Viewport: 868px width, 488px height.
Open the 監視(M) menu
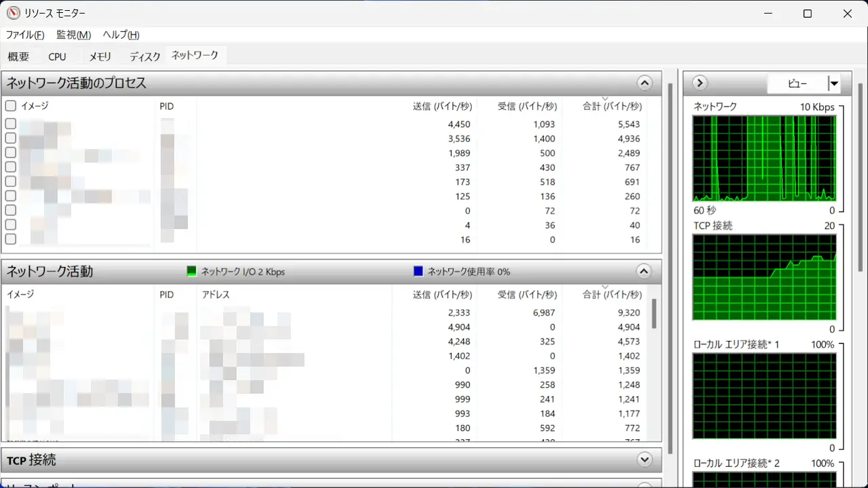73,35
